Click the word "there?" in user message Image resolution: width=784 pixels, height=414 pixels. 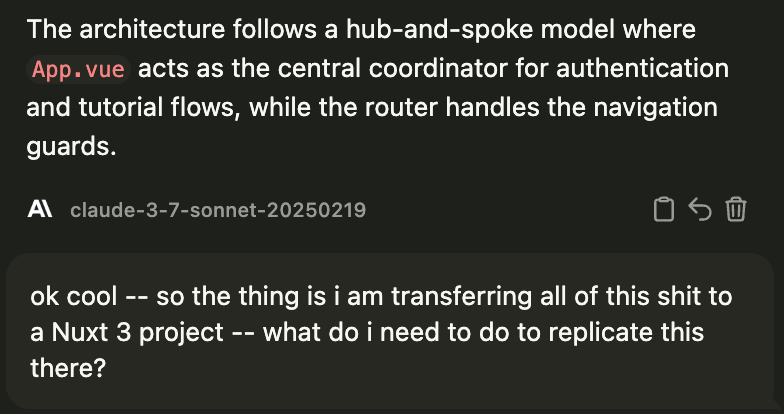68,366
